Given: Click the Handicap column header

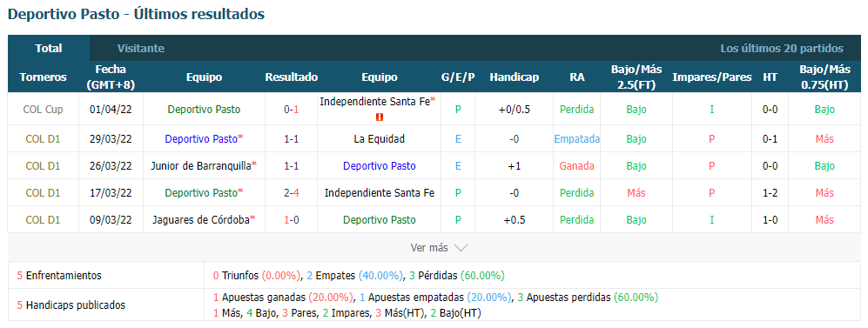Looking at the screenshot, I should pyautogui.click(x=514, y=77).
